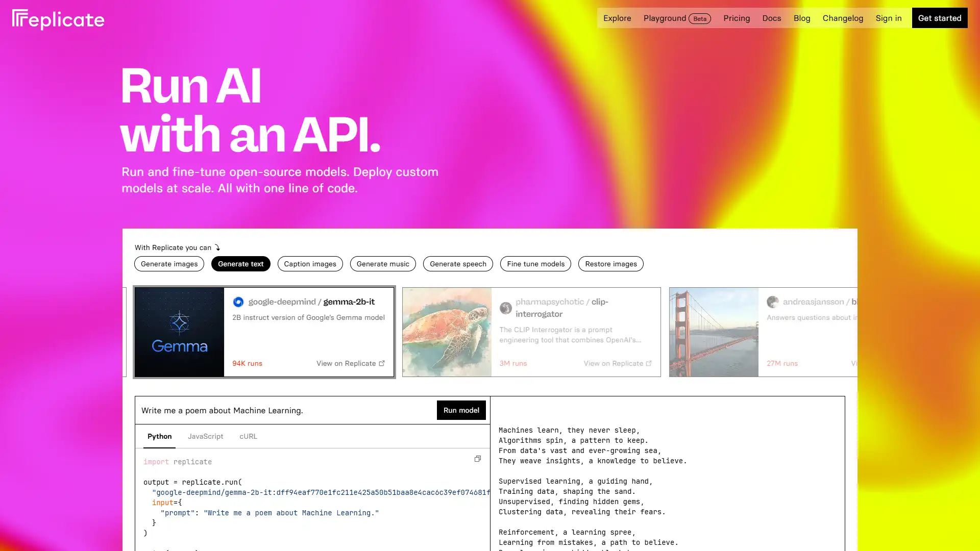Image resolution: width=980 pixels, height=551 pixels.
Task: Select the Generate text toggle button
Action: 240,263
